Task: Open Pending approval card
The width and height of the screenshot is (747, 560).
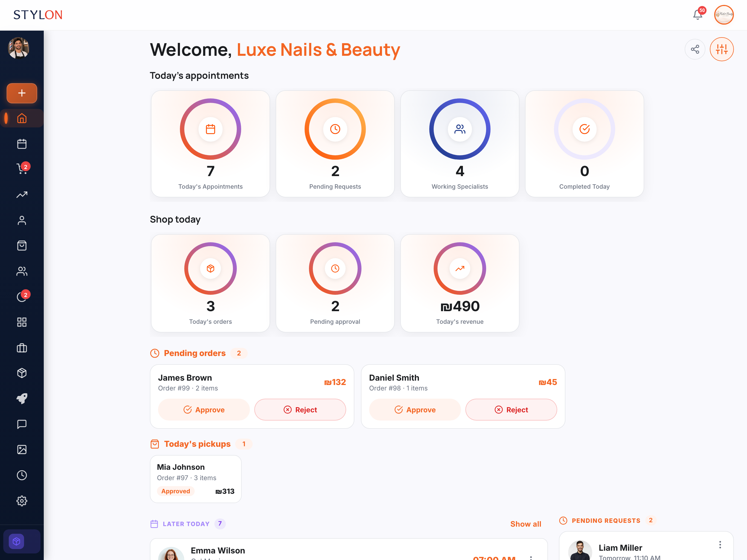Action: point(335,283)
